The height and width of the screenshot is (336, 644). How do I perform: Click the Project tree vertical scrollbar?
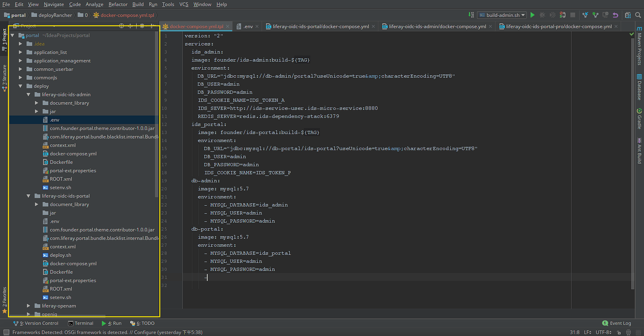point(157,114)
